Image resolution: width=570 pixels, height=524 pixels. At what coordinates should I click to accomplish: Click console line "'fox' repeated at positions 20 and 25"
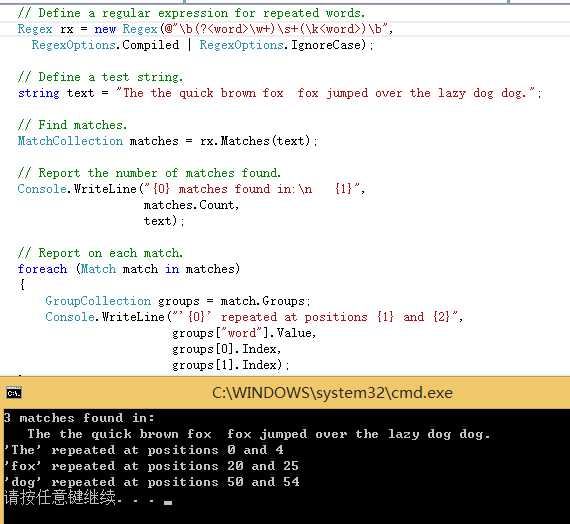(151, 466)
